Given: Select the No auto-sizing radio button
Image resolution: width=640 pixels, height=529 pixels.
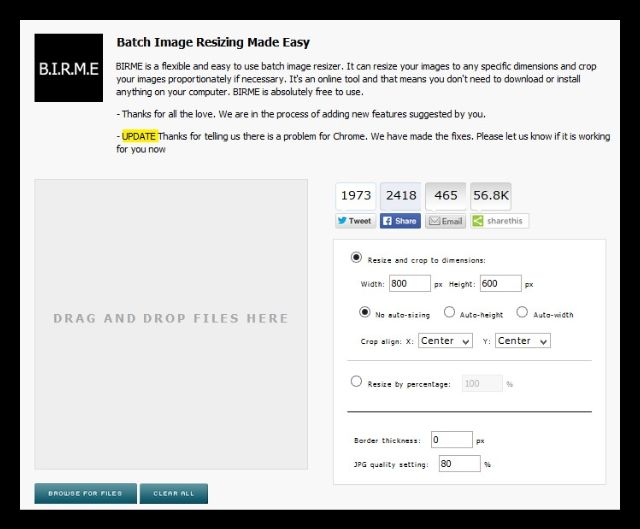Looking at the screenshot, I should 364,312.
